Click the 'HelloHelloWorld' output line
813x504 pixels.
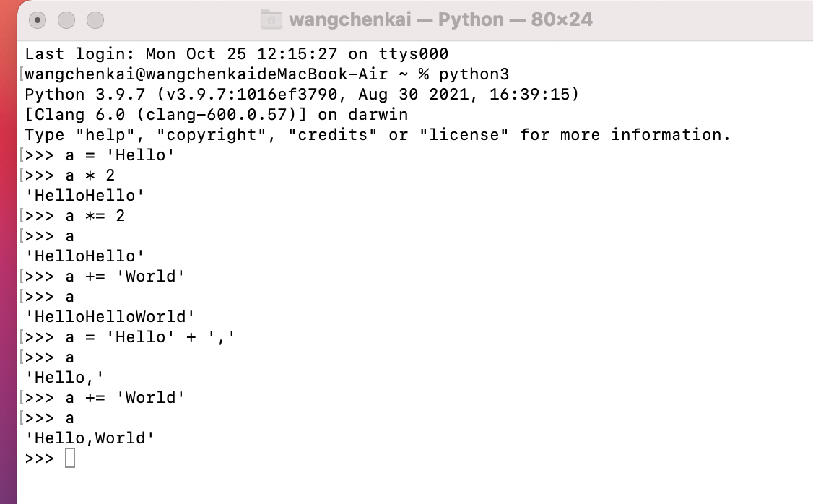coord(110,316)
